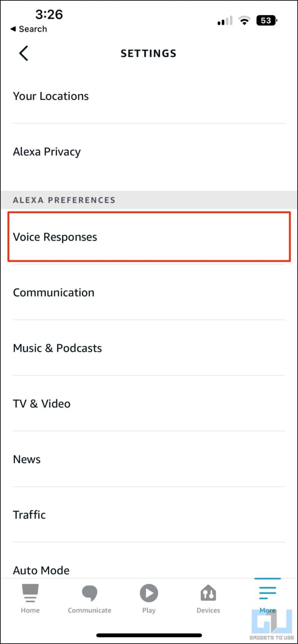
Task: Tap the Wi-Fi status icon
Action: [x=244, y=20]
